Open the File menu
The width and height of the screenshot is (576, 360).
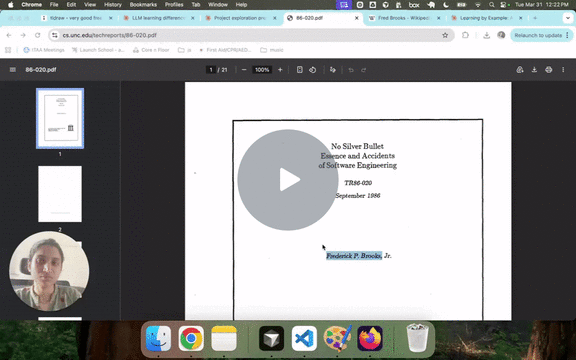54,5
